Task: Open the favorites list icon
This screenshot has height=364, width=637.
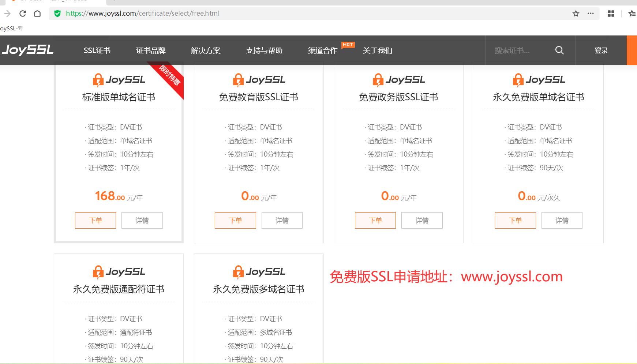Action: pyautogui.click(x=632, y=14)
